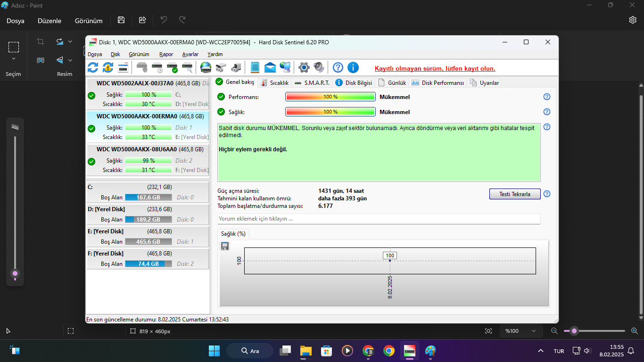644x362 pixels.
Task: Click the refresh disk information icon in Hard Disk Sentinel
Action: click(93, 67)
